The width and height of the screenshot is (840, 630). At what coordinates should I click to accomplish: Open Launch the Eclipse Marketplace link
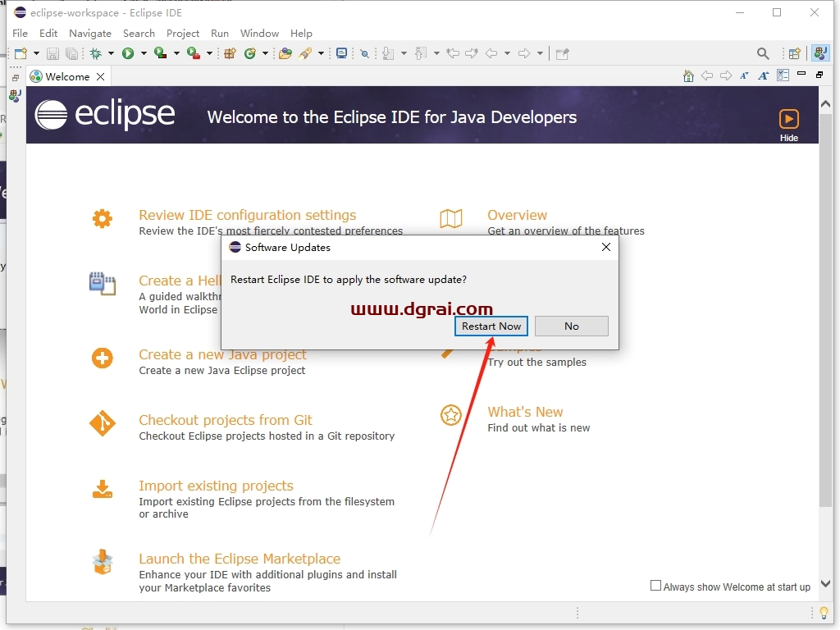point(240,559)
